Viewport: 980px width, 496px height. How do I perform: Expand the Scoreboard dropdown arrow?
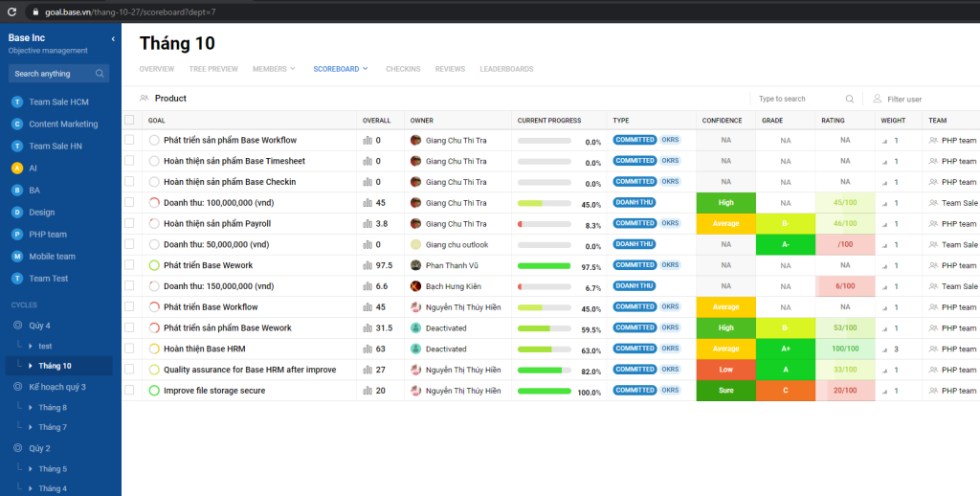(x=365, y=69)
